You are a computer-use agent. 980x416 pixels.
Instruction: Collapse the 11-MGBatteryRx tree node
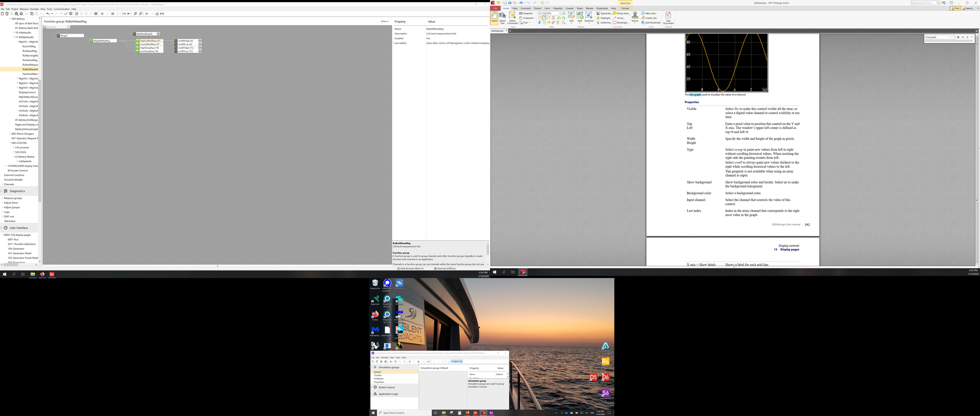coord(14,37)
